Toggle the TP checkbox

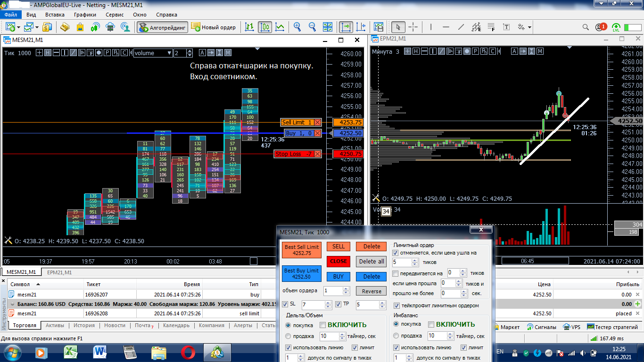point(339,304)
